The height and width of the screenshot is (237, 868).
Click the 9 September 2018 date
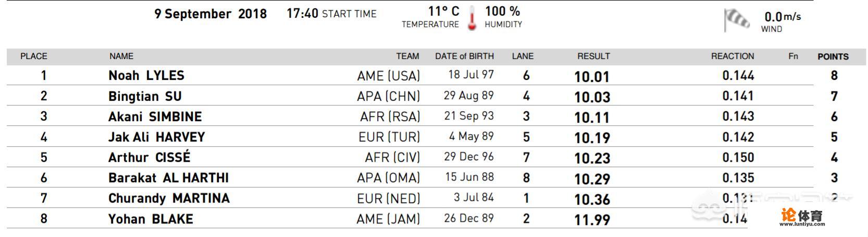click(x=210, y=14)
